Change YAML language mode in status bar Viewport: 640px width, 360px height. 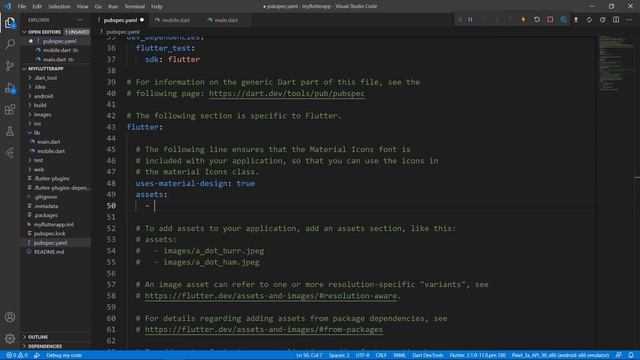pos(399,355)
